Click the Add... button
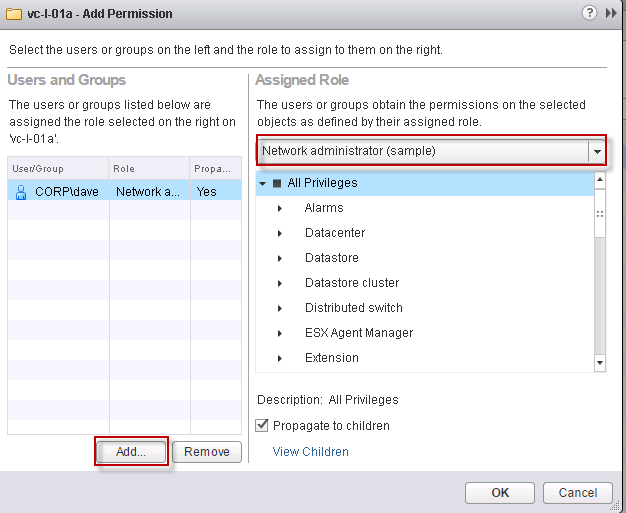This screenshot has height=513, width=626. (131, 452)
